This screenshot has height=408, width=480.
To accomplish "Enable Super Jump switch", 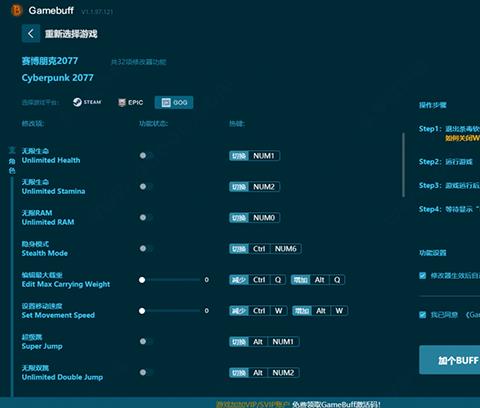I will 146,341.
